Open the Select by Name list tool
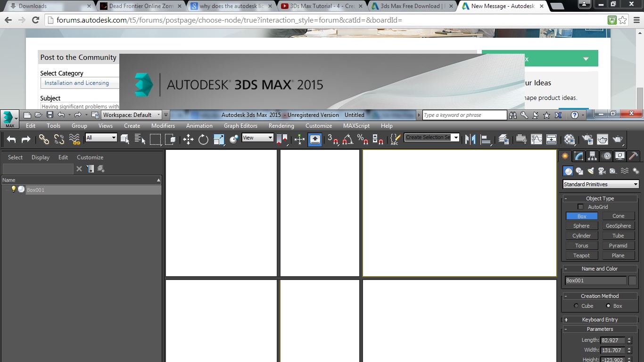The width and height of the screenshot is (644, 362). pos(140,139)
